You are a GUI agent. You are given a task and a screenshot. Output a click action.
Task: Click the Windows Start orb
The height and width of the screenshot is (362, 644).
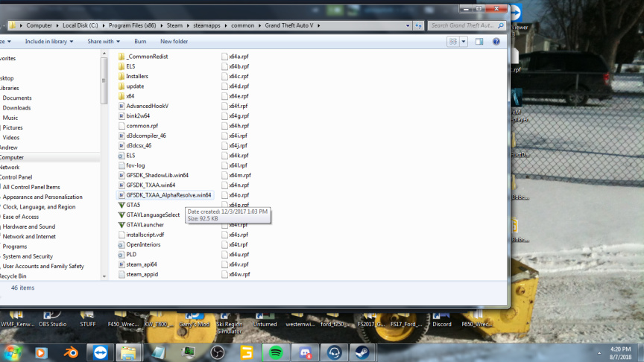coord(13,352)
